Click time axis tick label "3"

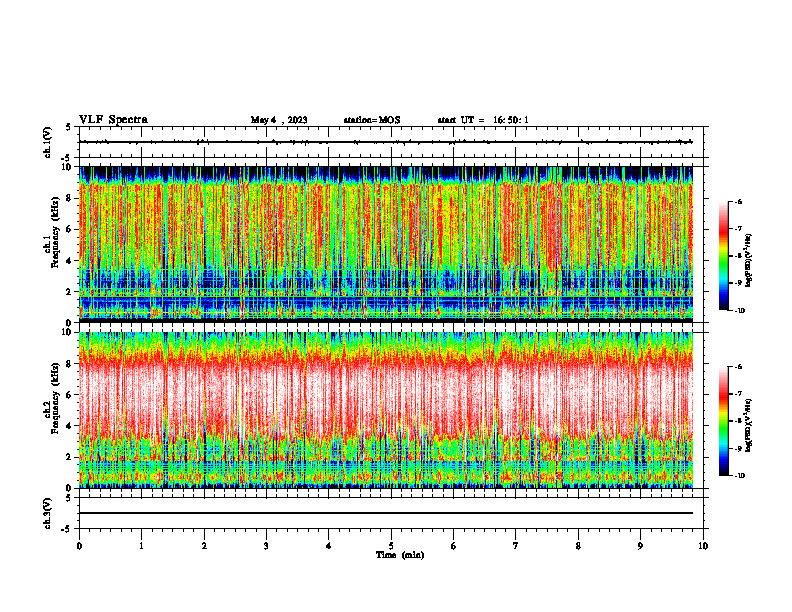pyautogui.click(x=266, y=546)
